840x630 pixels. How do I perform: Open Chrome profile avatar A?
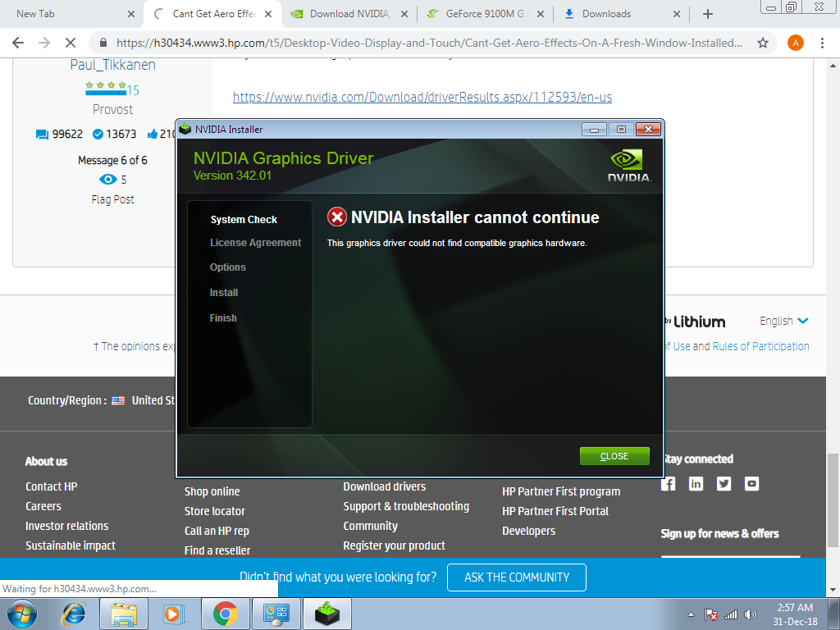point(796,43)
